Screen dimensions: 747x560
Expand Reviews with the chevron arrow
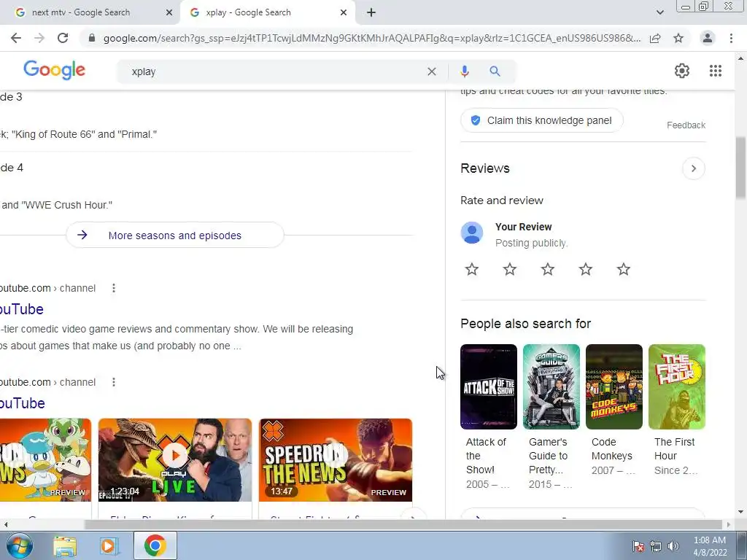tap(694, 168)
